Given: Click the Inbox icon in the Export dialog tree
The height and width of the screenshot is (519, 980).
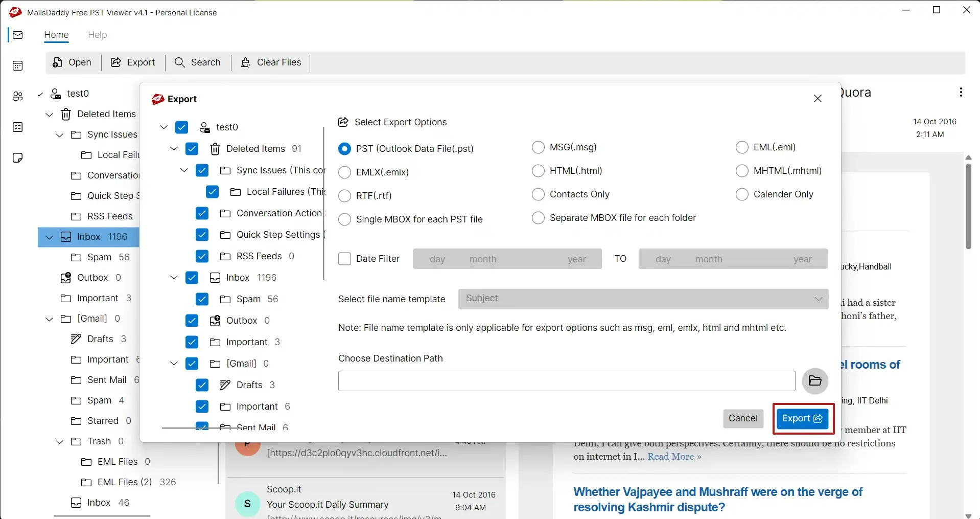Looking at the screenshot, I should [x=215, y=278].
